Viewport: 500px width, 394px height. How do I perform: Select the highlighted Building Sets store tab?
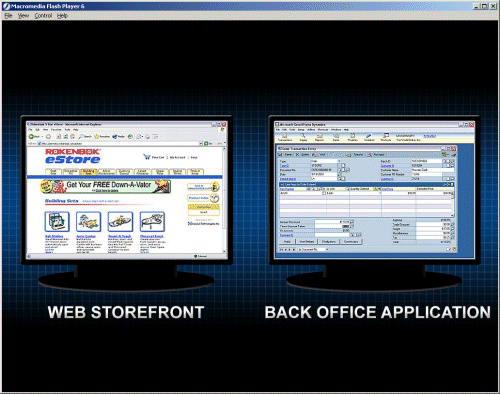pyautogui.click(x=88, y=172)
